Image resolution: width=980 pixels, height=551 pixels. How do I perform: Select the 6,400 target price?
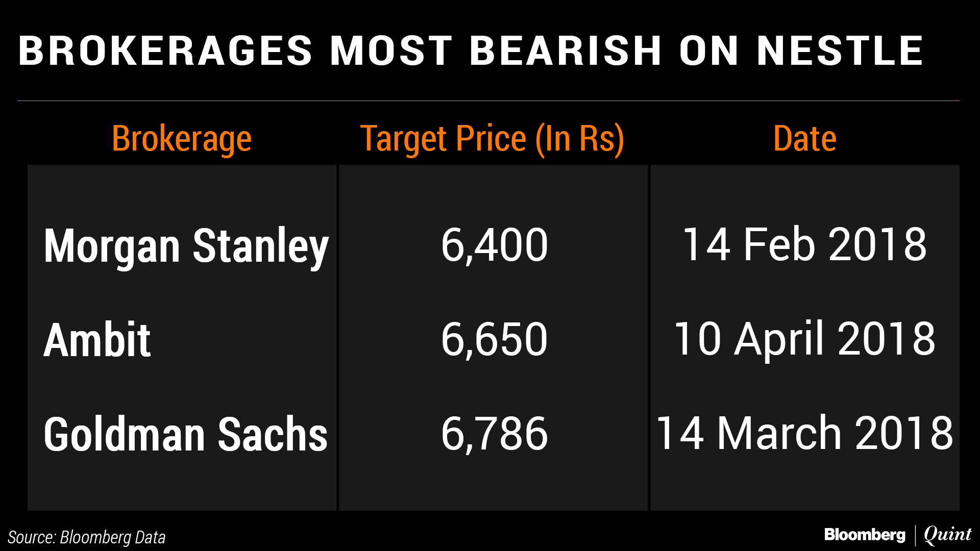[x=494, y=245]
